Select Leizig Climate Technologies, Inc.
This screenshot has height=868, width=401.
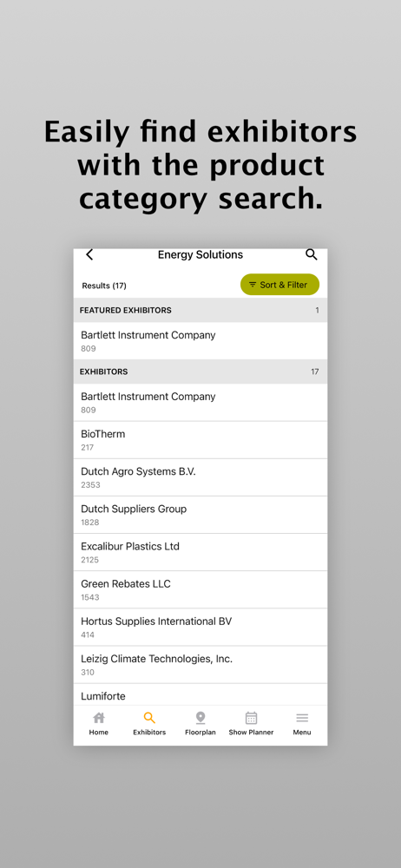200,665
